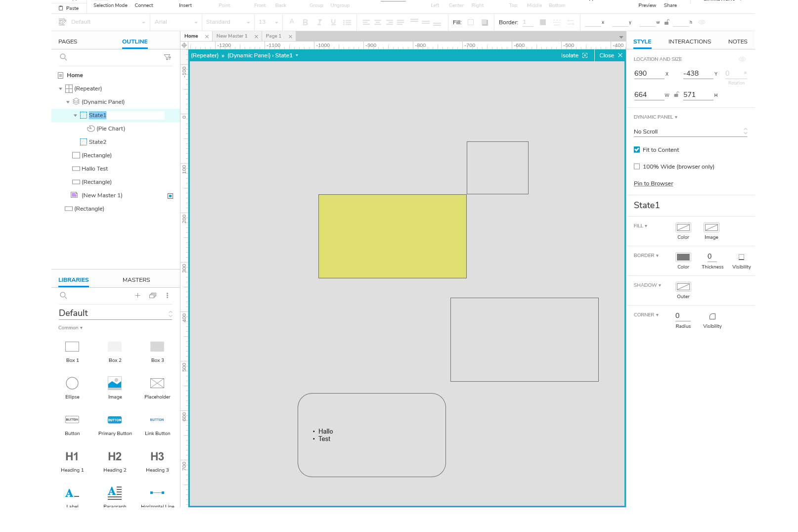Image resolution: width=798 pixels, height=532 pixels.
Task: Click the Isolate button in the canvas header
Action: tap(569, 55)
